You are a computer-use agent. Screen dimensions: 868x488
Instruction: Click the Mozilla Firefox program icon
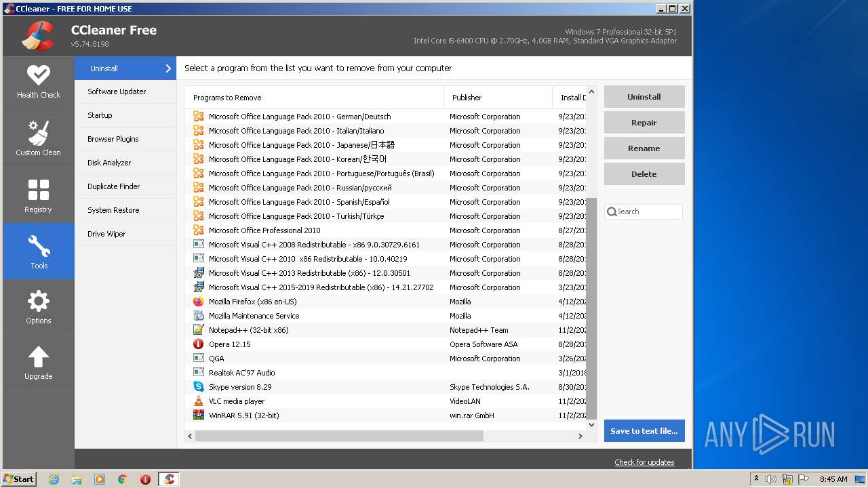[199, 302]
